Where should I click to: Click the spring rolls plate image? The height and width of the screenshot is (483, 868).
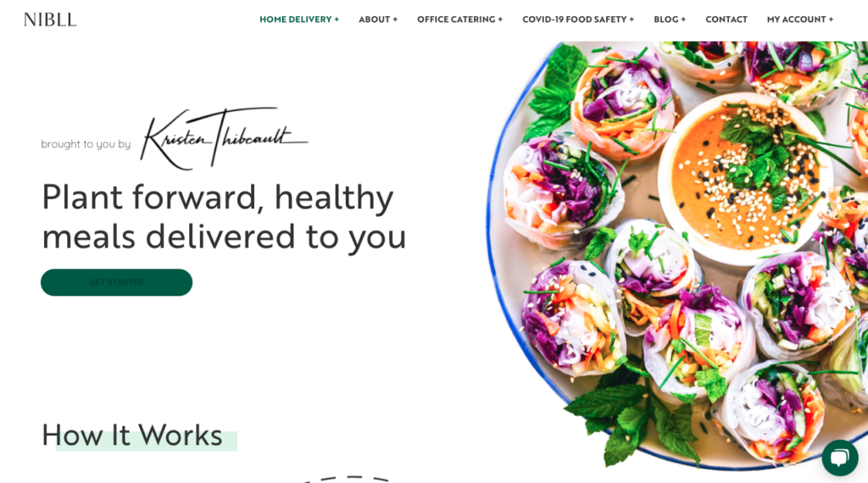click(676, 254)
